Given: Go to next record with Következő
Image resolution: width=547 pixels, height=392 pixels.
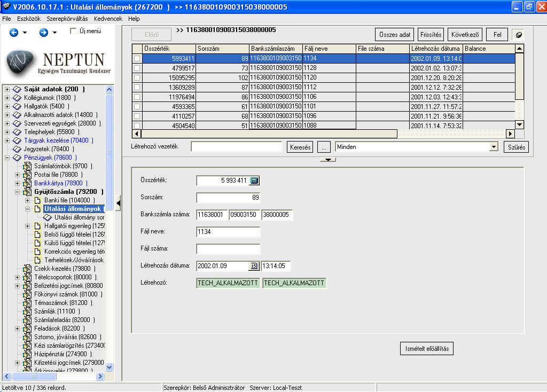Looking at the screenshot, I should pyautogui.click(x=465, y=35).
